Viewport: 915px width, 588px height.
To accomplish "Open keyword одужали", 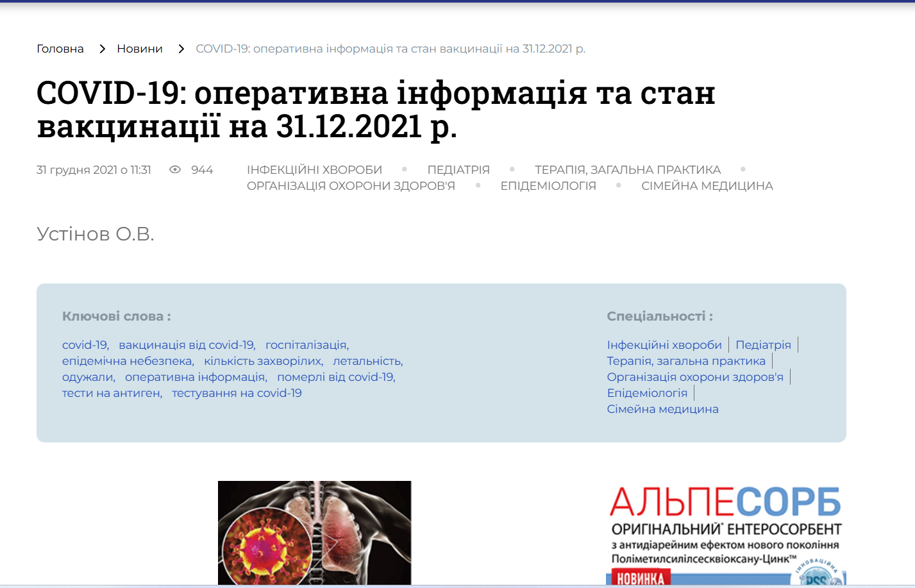I will pyautogui.click(x=88, y=377).
